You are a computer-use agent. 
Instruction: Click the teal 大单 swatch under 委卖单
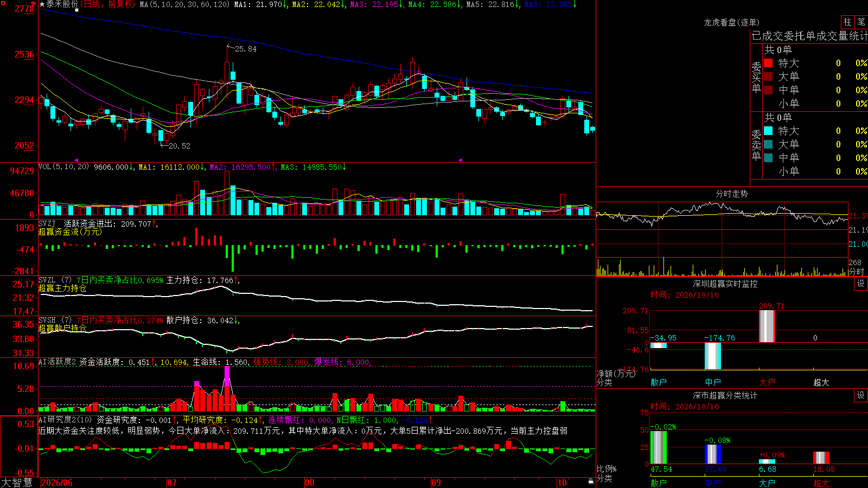click(768, 144)
